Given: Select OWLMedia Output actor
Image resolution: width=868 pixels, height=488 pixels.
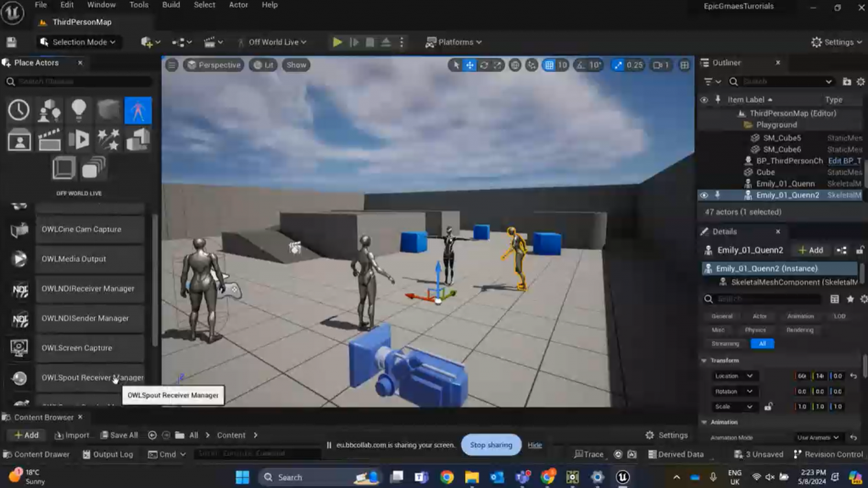Looking at the screenshot, I should 90,259.
